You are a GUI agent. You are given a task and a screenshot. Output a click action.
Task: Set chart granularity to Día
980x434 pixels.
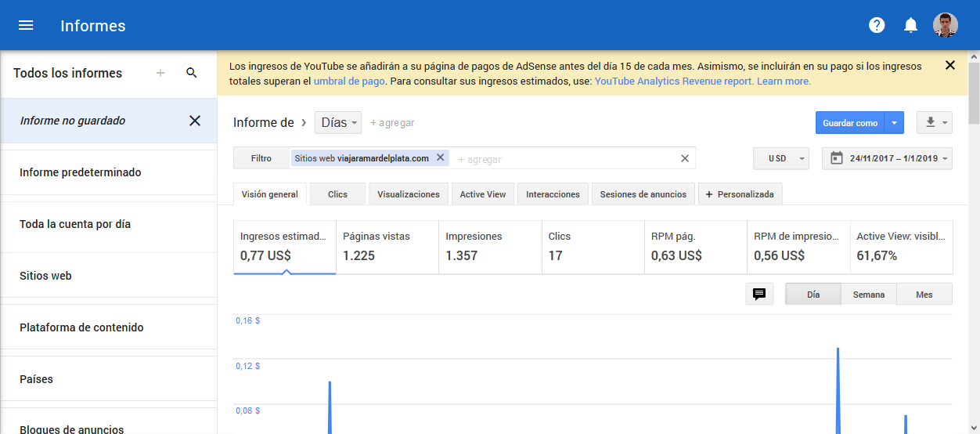point(813,295)
